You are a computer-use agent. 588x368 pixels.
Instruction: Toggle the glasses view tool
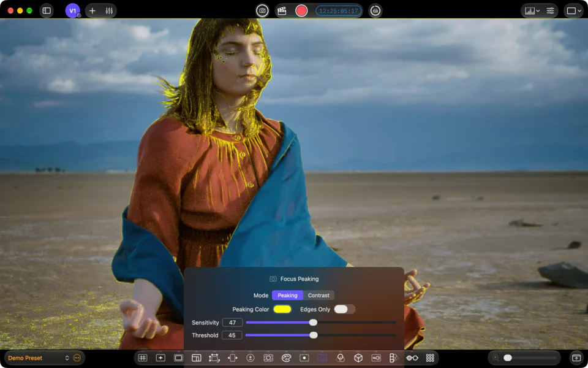(412, 358)
